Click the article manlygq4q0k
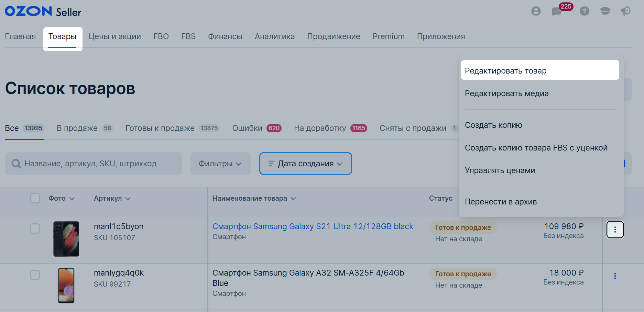644x312 pixels. click(x=119, y=273)
